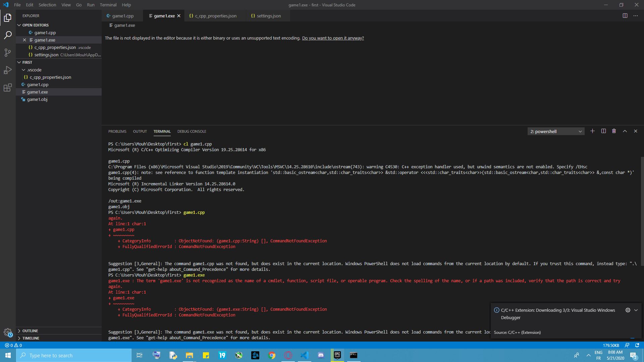Open the Source Control view
Viewport: 644px width, 362px height.
8,53
